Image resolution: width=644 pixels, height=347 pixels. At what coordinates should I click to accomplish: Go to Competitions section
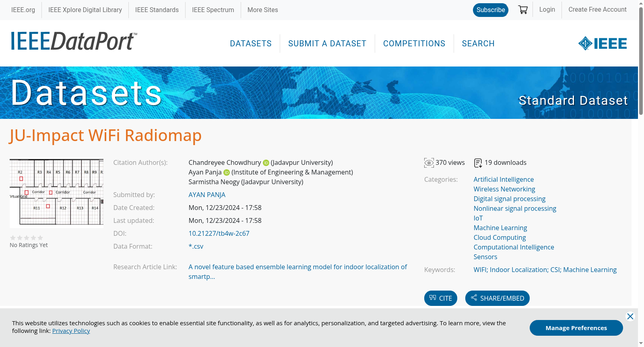[414, 44]
